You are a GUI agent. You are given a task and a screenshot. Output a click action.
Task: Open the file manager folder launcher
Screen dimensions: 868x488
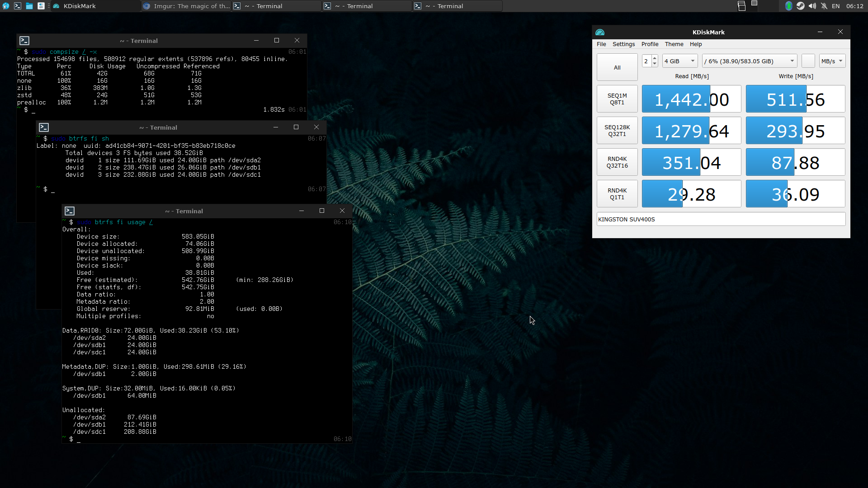pyautogui.click(x=29, y=6)
